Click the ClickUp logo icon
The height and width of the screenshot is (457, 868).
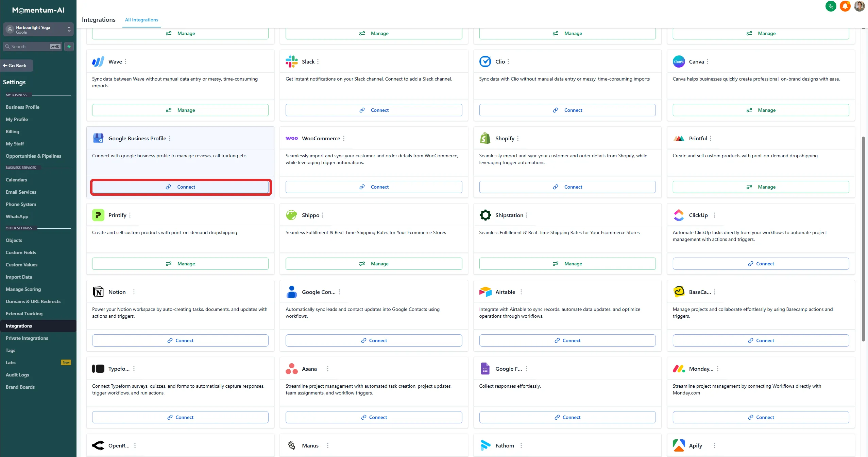[x=679, y=215]
